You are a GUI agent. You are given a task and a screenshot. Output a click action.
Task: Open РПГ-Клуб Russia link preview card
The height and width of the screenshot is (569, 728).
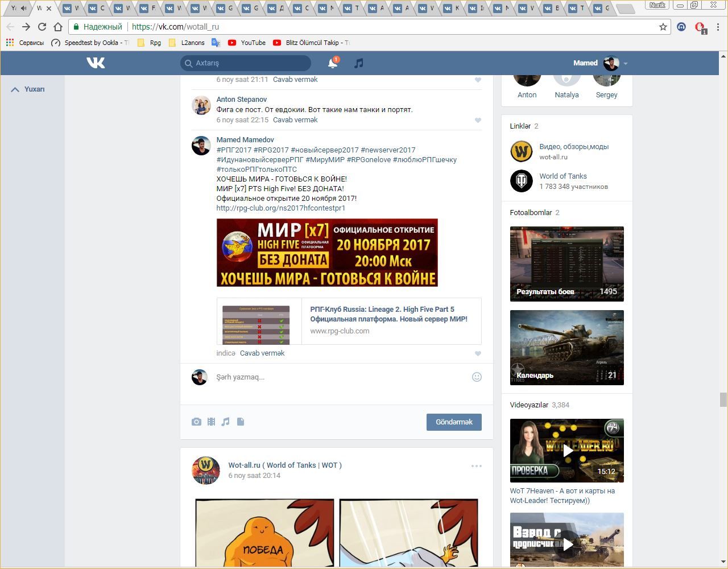[349, 321]
